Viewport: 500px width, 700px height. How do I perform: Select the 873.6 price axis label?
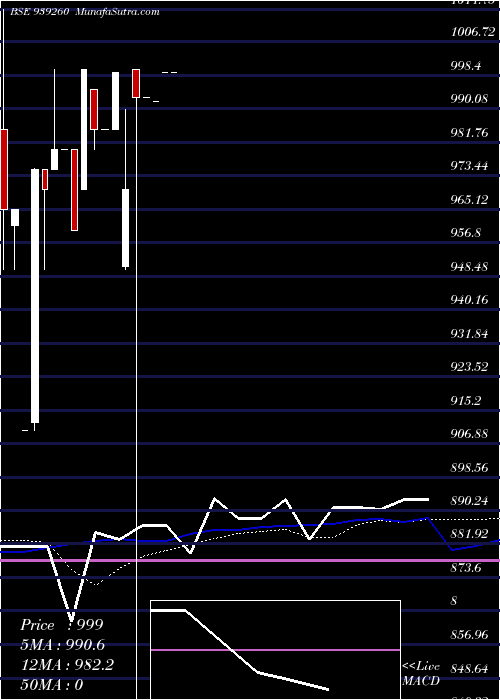click(x=466, y=568)
